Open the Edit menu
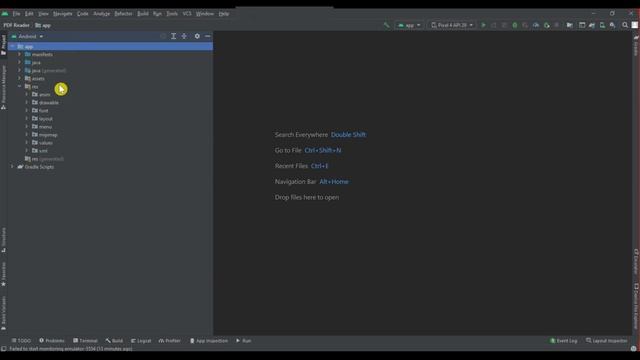The height and width of the screenshot is (360, 640). tap(29, 14)
